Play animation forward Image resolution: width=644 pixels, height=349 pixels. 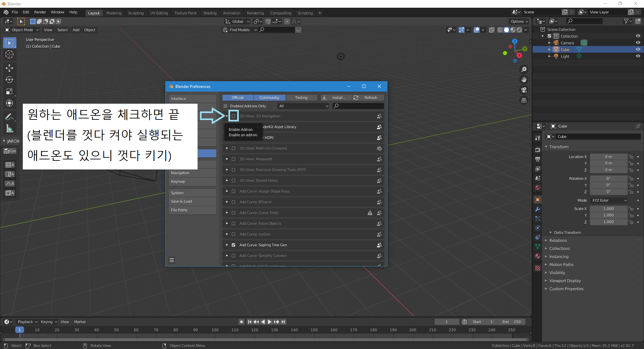pos(270,322)
